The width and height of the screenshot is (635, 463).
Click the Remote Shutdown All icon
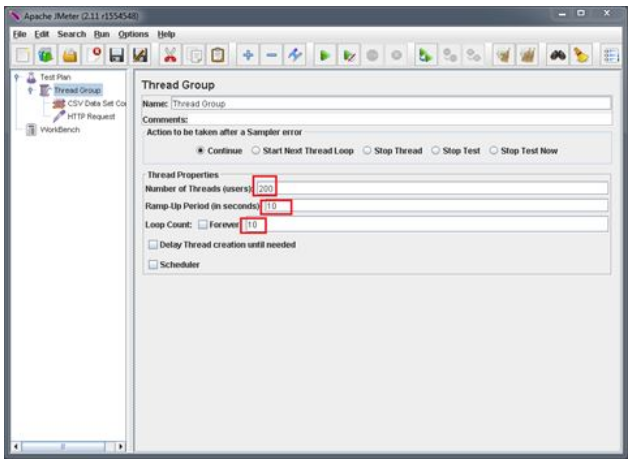(x=473, y=55)
